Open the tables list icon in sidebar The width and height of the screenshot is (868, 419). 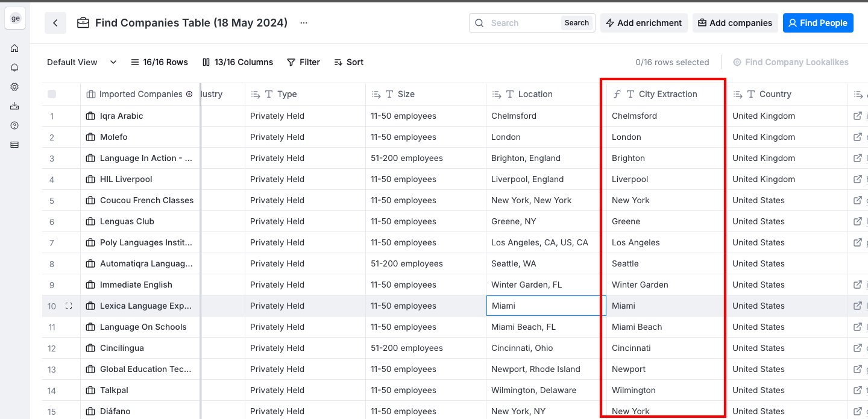(14, 145)
